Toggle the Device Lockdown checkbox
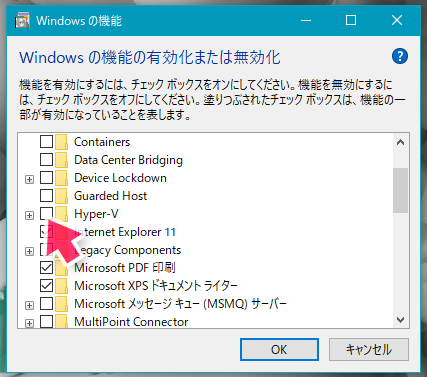The width and height of the screenshot is (427, 377). pyautogui.click(x=46, y=178)
